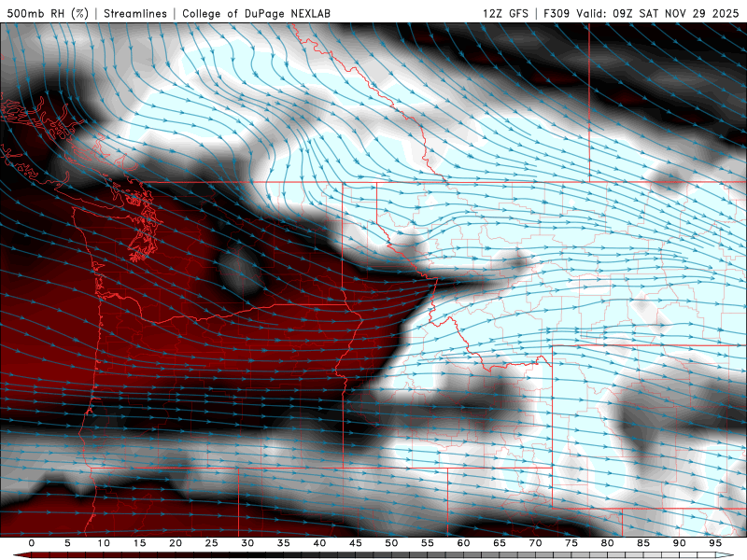Click the colorbar label '70'
Screen dimensions: 747x560
535,543
